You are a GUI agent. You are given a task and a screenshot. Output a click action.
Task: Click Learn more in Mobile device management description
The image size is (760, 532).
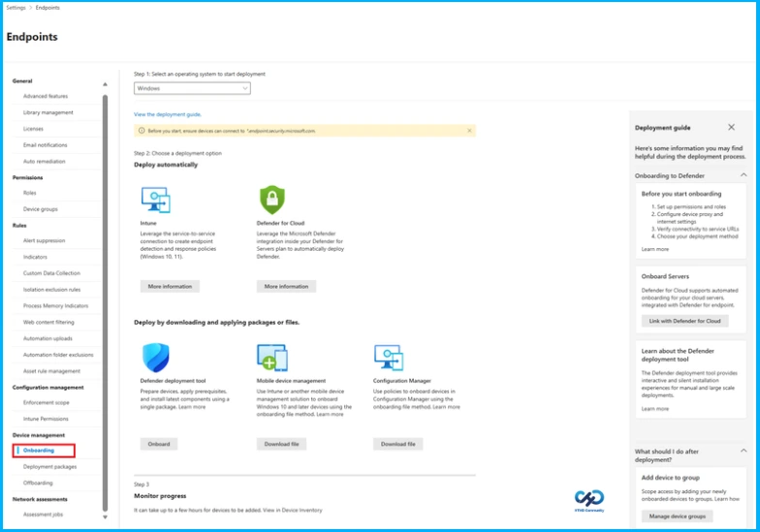pos(330,415)
